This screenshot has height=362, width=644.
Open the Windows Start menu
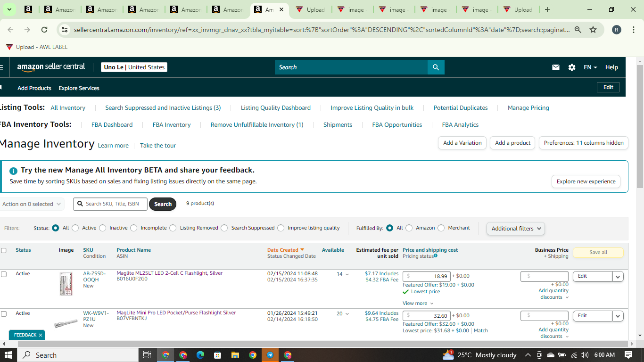(8, 355)
